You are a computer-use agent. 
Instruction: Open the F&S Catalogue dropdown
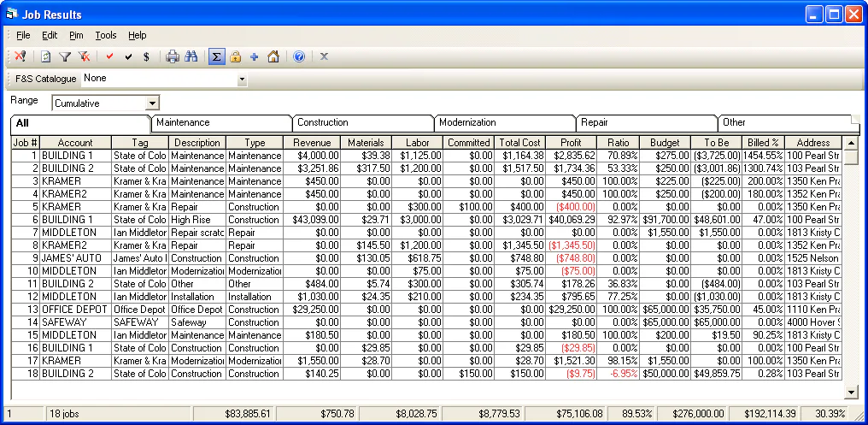tap(242, 80)
